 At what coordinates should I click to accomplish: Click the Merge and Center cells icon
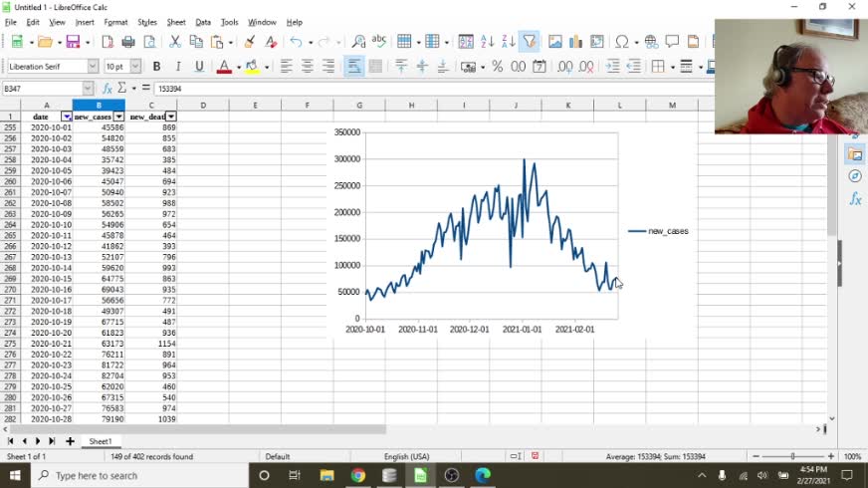pos(375,67)
